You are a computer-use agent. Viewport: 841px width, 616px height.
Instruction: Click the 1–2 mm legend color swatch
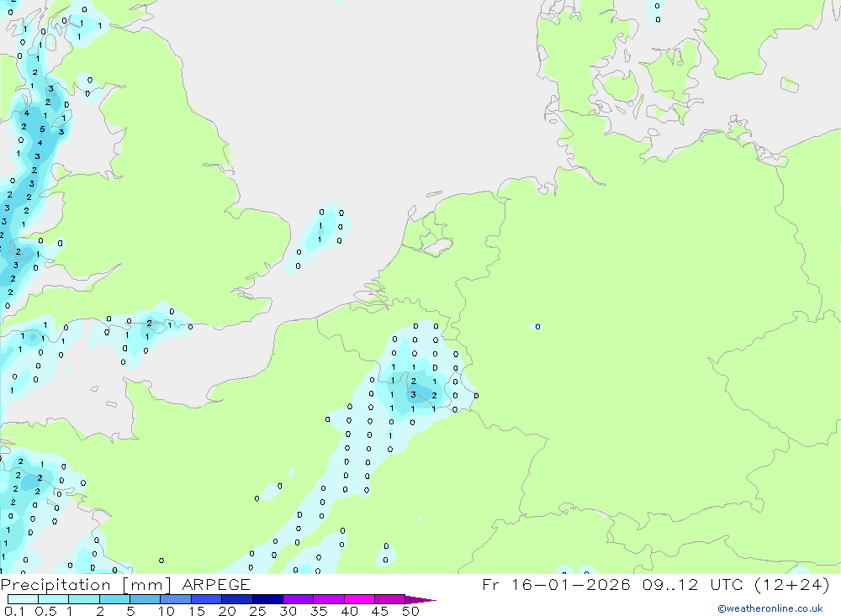[x=84, y=599]
